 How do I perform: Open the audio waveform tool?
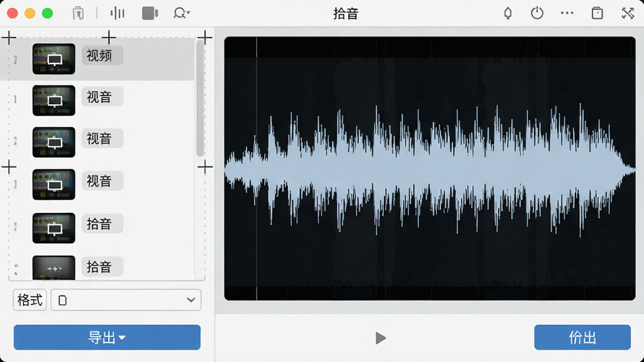pos(118,13)
